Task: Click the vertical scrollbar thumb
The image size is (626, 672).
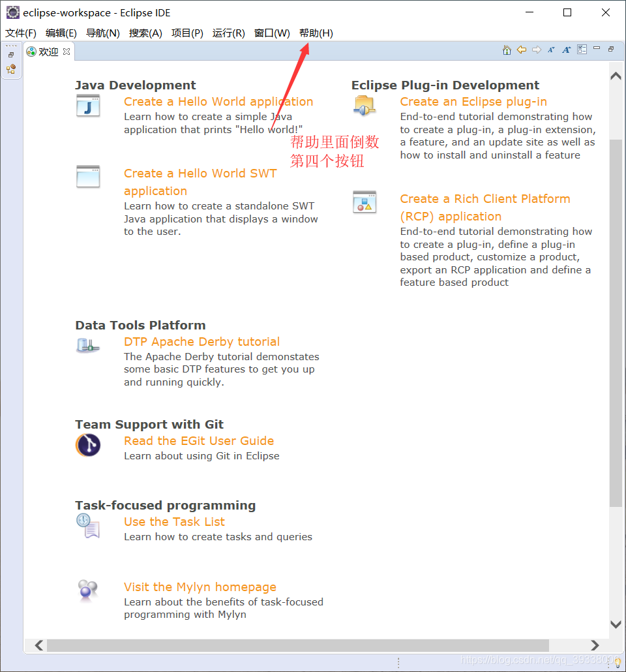Action: coord(616,323)
